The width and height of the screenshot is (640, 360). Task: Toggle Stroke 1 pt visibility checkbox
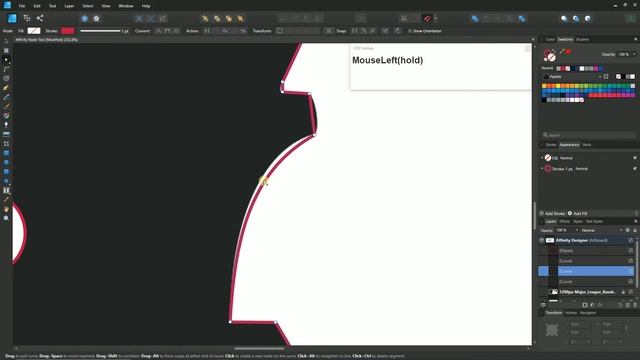635,169
